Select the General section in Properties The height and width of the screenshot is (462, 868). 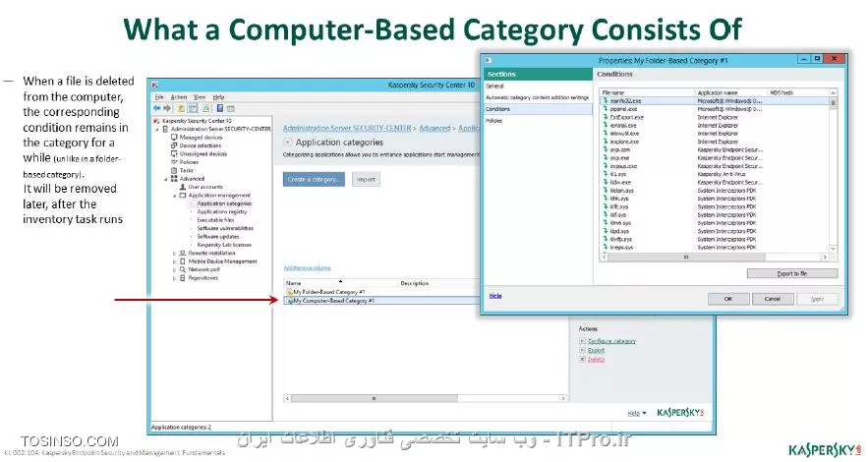click(x=494, y=86)
